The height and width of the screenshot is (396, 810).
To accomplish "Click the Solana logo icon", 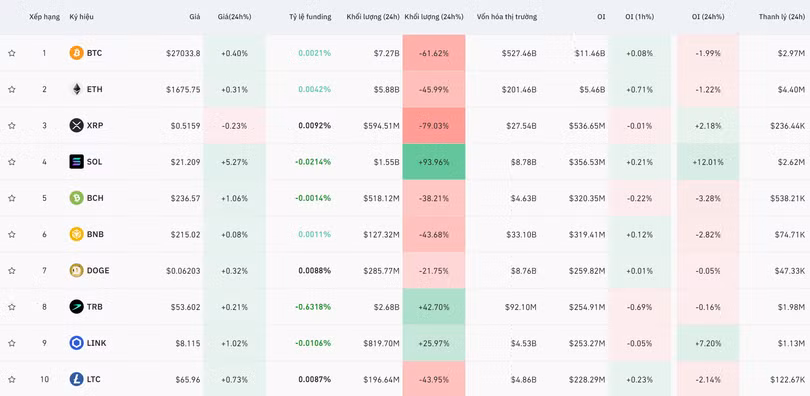I will (x=76, y=162).
